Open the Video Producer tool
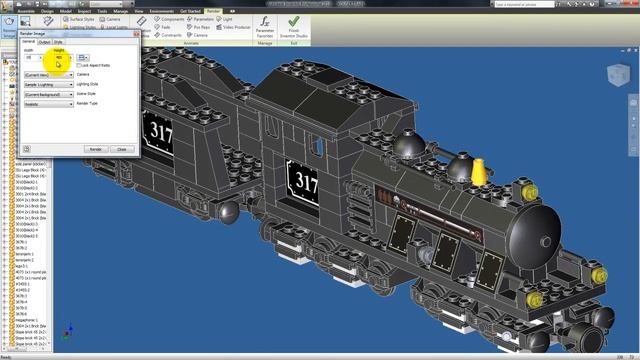The height and width of the screenshot is (360, 640). 233,27
